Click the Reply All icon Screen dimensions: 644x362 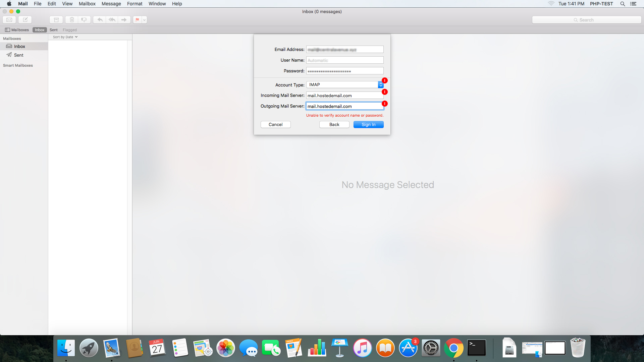112,20
